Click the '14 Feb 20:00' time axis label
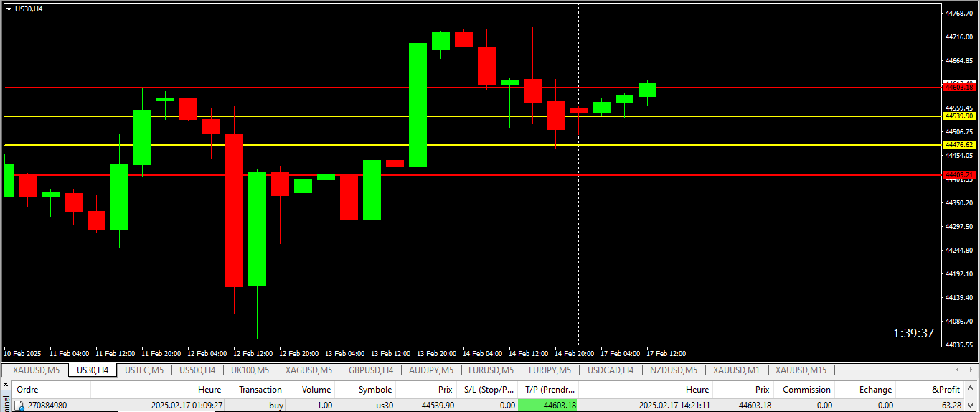The height and width of the screenshot is (412, 980). point(574,354)
